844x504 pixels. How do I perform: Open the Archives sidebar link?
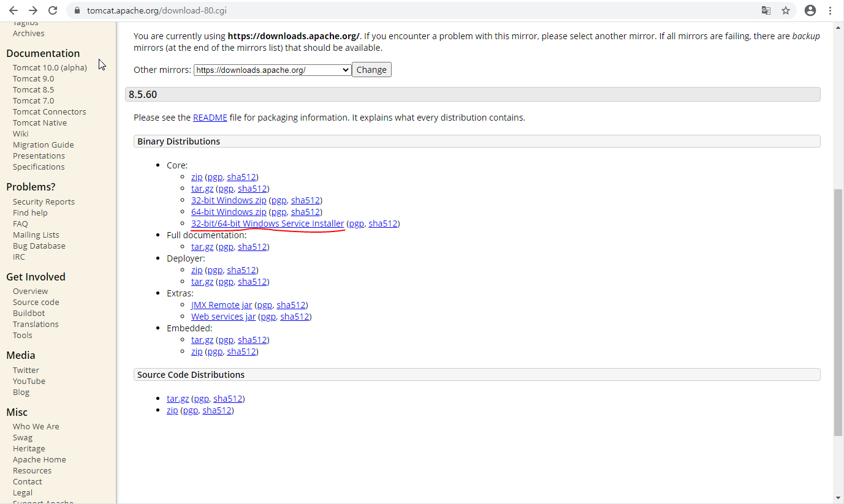(29, 33)
